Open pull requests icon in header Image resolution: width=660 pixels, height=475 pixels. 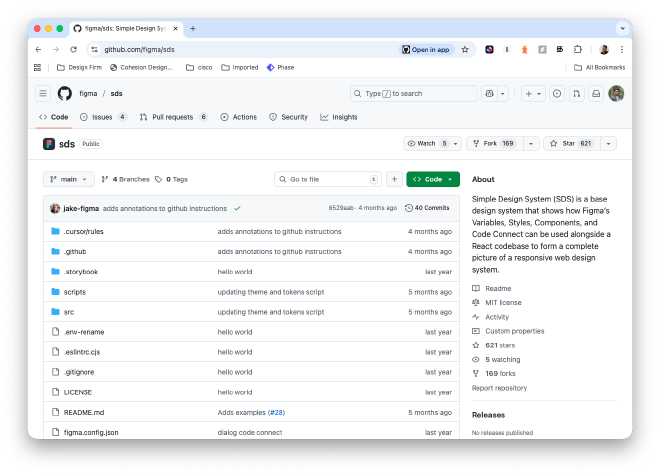coord(577,93)
